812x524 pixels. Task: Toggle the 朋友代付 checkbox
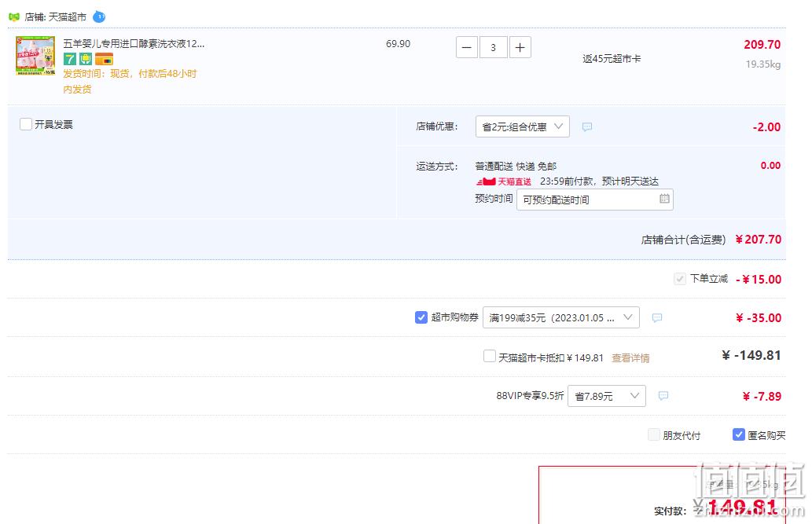click(654, 435)
